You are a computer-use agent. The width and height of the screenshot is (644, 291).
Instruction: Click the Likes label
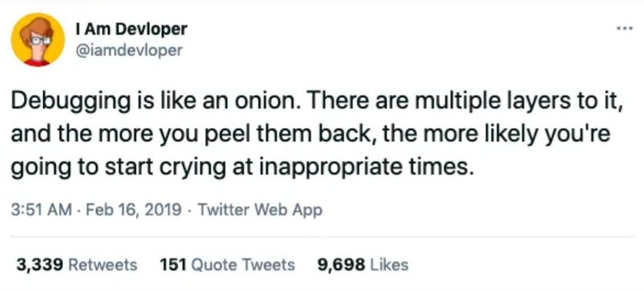[x=389, y=265]
